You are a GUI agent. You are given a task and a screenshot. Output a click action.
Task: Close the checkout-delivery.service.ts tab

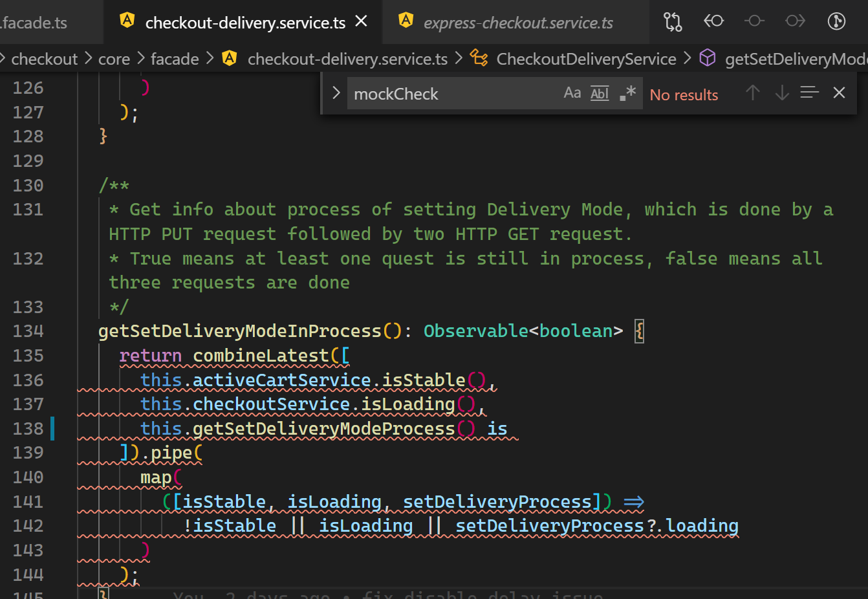click(360, 20)
